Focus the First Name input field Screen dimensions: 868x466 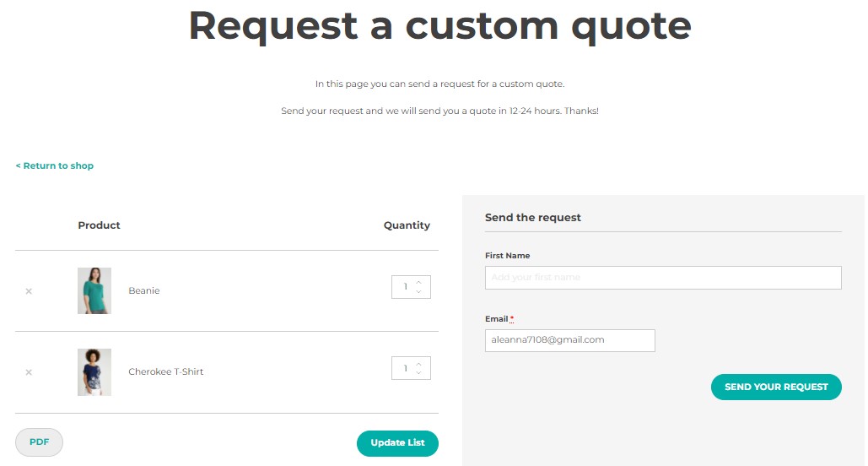(663, 278)
